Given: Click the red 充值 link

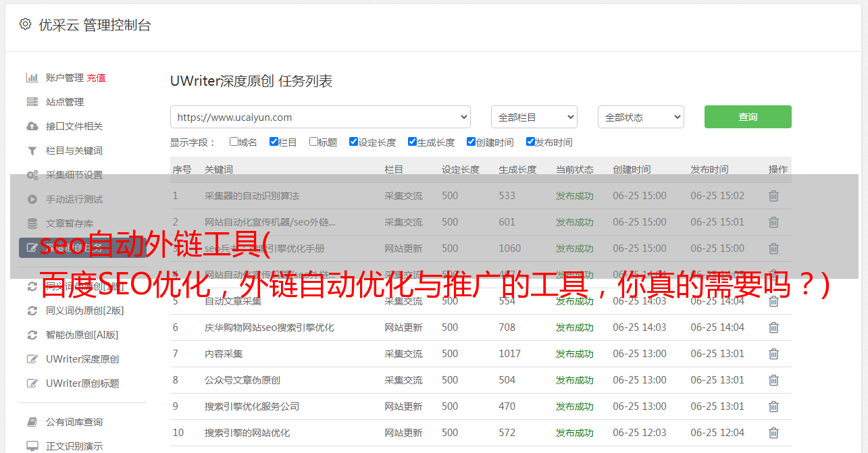Looking at the screenshot, I should point(96,78).
